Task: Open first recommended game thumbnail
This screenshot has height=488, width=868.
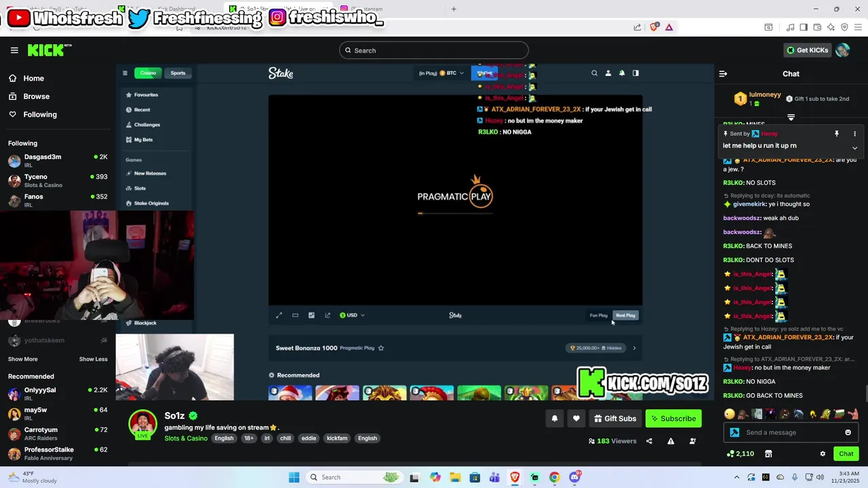Action: pos(290,393)
